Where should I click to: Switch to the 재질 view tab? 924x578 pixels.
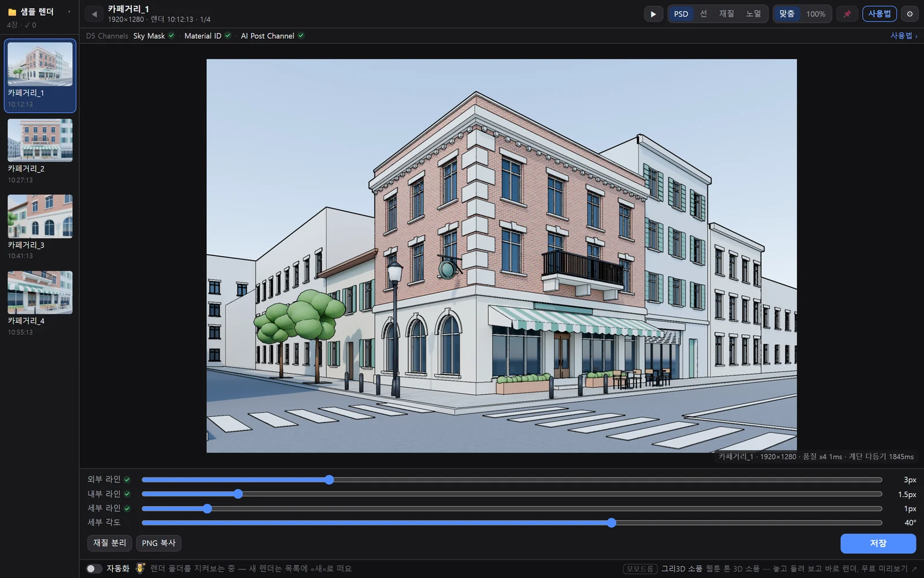[726, 14]
